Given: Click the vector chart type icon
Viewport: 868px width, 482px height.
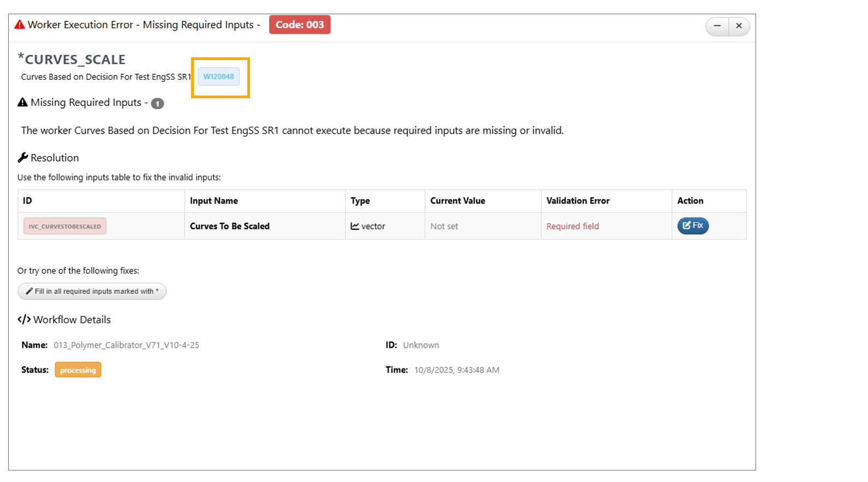Looking at the screenshot, I should click(355, 226).
